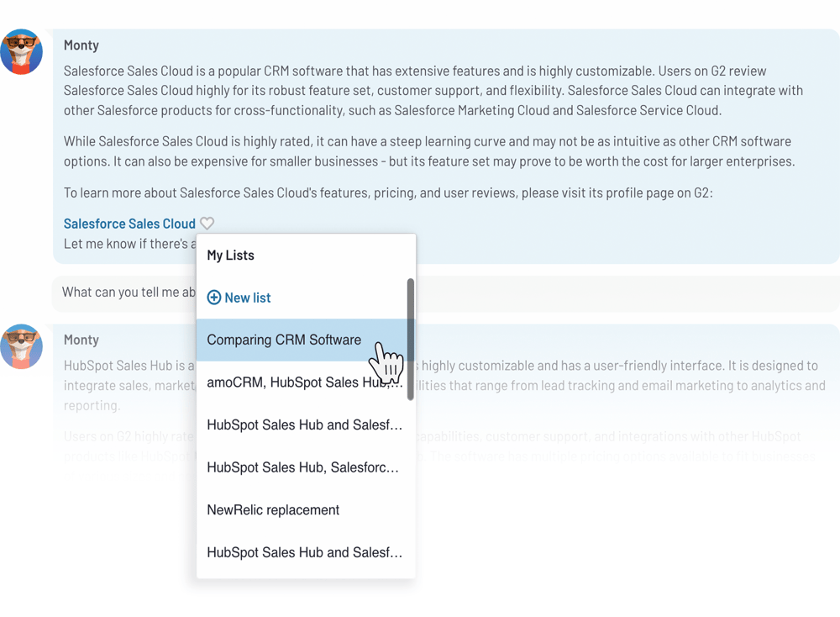
Task: Click Monty's avatar beside the HubSpot Sales Hub reply
Action: (x=22, y=346)
